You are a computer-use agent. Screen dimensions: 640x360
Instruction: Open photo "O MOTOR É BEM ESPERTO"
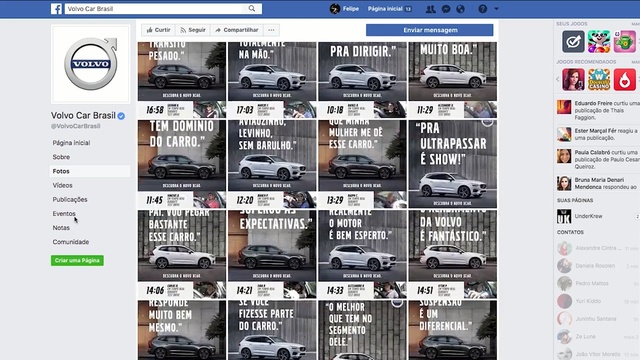362,254
